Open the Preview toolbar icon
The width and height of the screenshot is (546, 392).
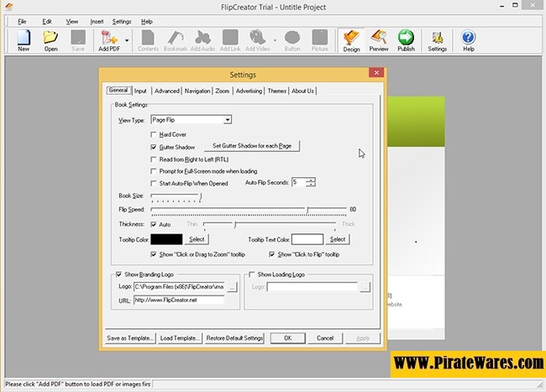(x=378, y=37)
